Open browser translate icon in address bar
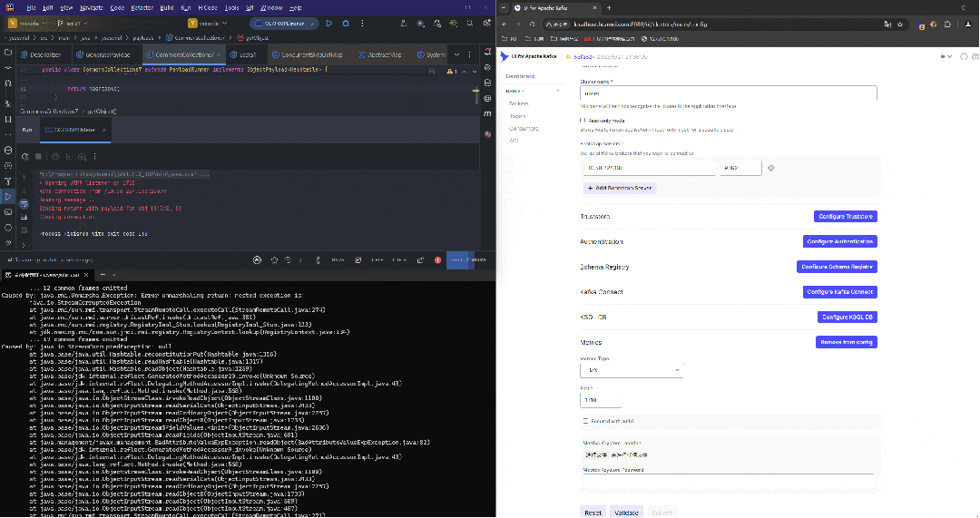The width and height of the screenshot is (980, 518). [x=887, y=24]
